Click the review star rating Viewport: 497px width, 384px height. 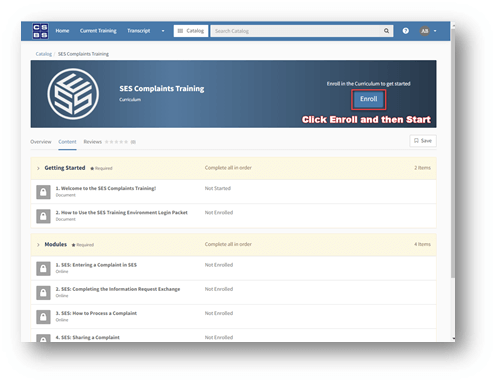tap(116, 142)
